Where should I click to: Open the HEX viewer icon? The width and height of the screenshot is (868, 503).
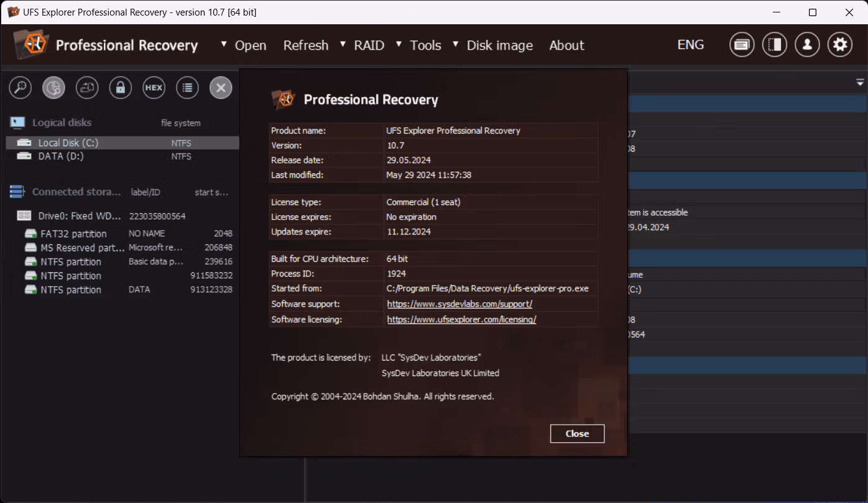pyautogui.click(x=154, y=88)
